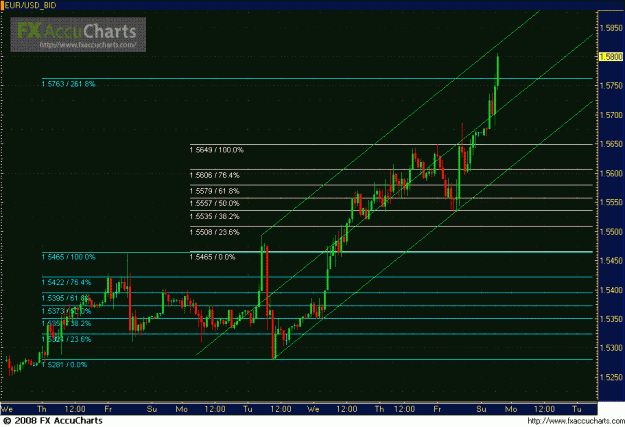Select the 1.5750 price axis label
The height and width of the screenshot is (427, 625).
(611, 86)
